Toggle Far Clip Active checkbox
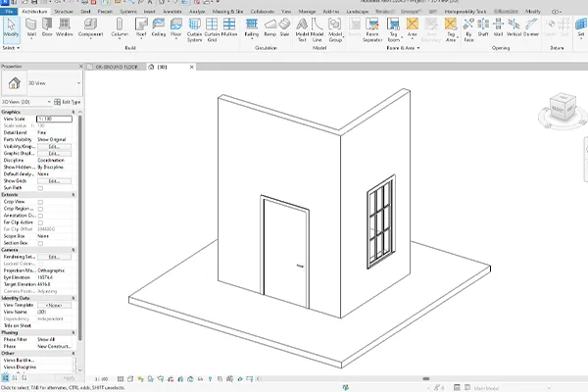The image size is (588, 392). click(x=40, y=222)
